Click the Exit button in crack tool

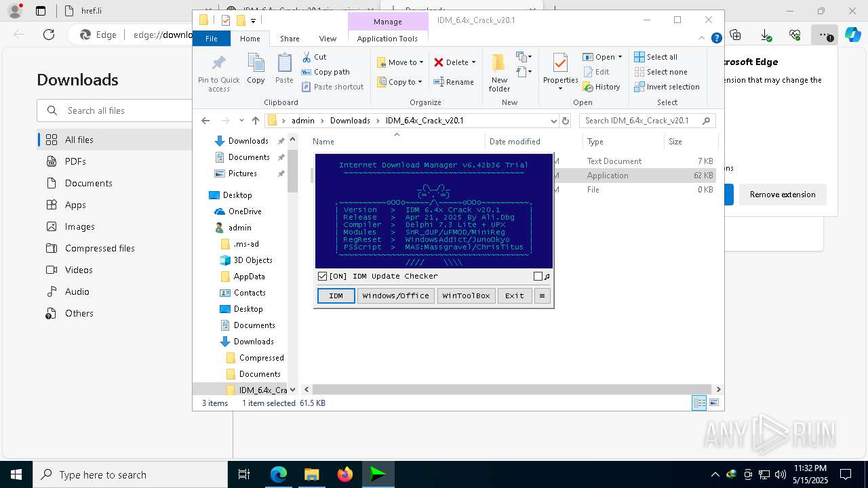[514, 296]
